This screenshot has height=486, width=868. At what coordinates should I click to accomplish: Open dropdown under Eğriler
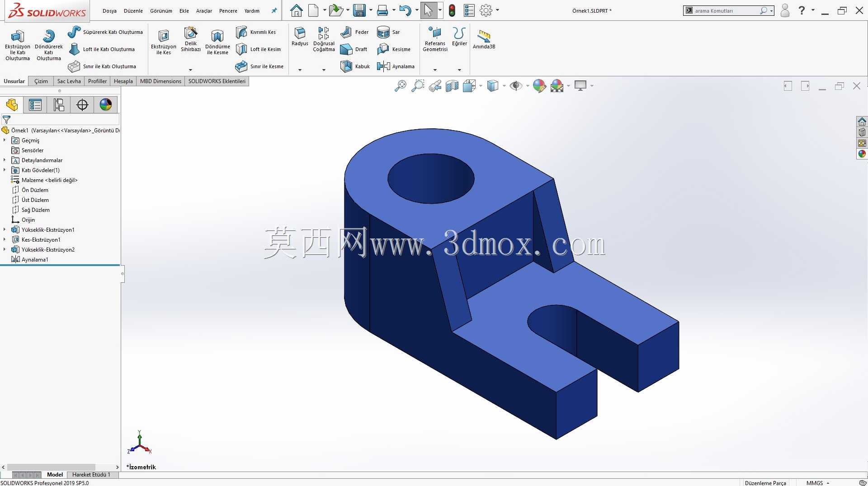tap(459, 70)
